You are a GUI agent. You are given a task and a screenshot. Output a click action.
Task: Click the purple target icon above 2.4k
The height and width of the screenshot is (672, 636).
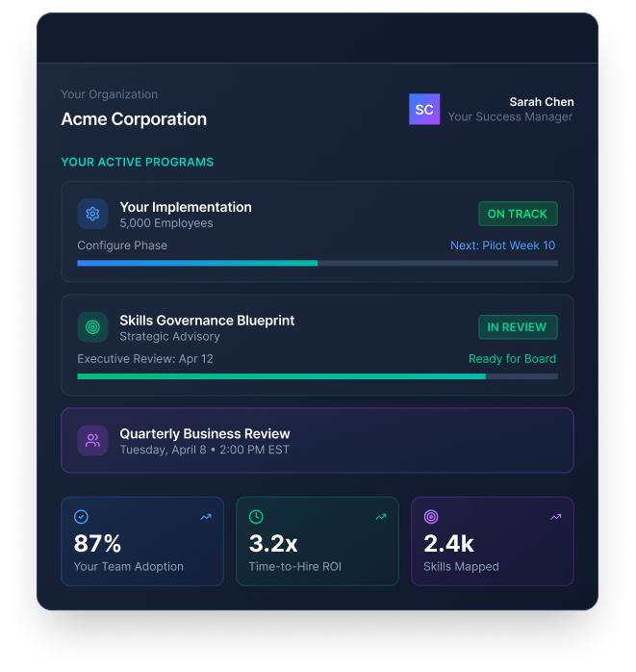pyautogui.click(x=431, y=516)
